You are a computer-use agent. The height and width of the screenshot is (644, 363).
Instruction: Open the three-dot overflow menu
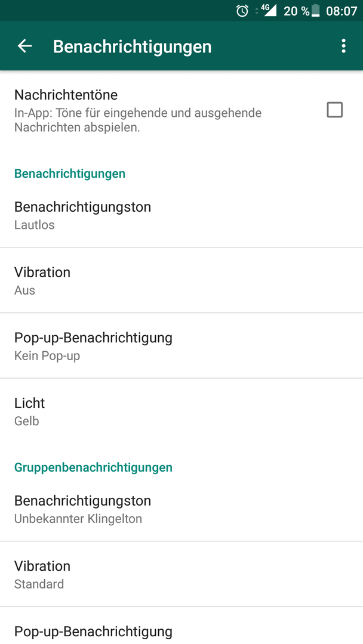click(344, 46)
